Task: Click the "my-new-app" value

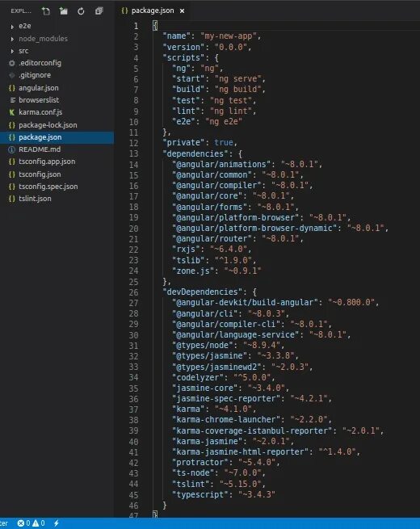Action: click(x=229, y=36)
